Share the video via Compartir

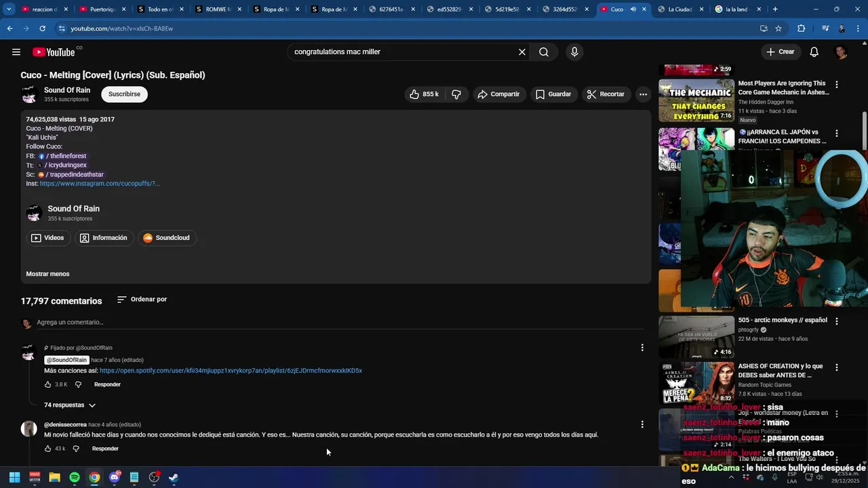point(498,94)
